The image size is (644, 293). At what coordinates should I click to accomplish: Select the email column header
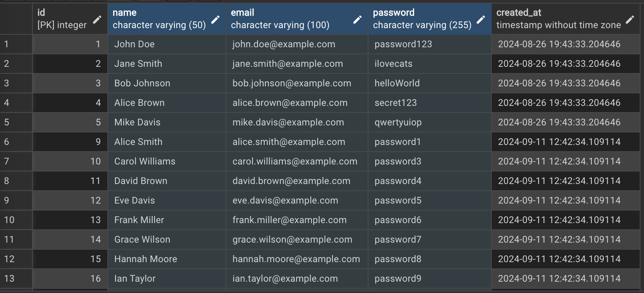click(x=289, y=19)
